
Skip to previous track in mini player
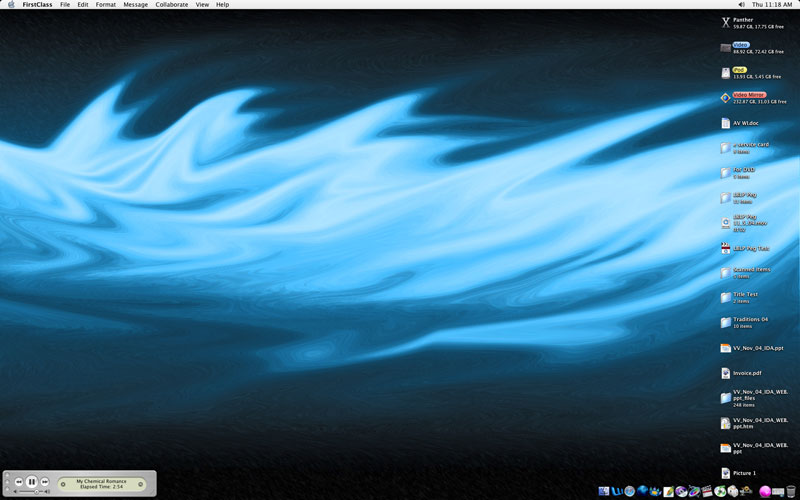tap(18, 482)
